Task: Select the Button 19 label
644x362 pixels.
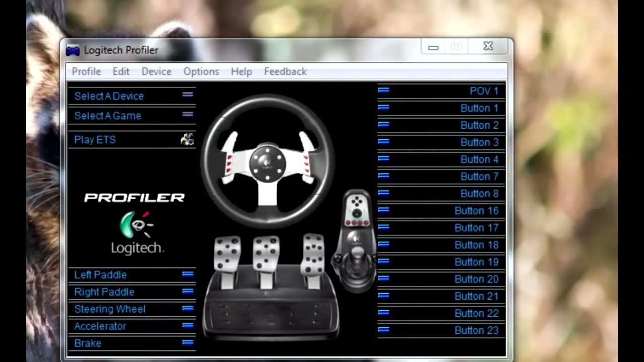Action: tap(476, 262)
